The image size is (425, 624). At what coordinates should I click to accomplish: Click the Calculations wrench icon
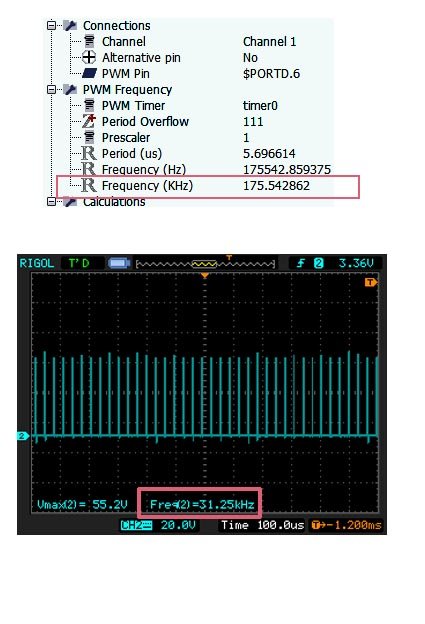70,202
